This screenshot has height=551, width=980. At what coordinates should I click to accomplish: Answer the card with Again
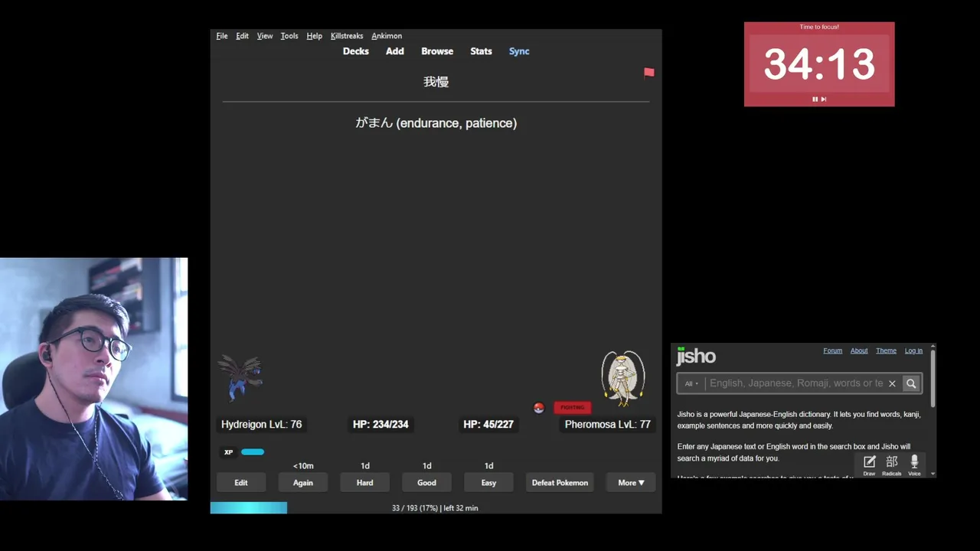tap(303, 483)
